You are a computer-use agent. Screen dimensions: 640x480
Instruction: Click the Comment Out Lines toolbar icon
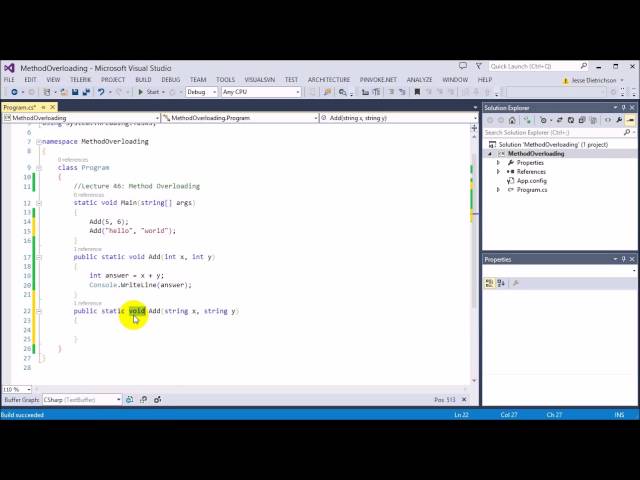[x=391, y=92]
